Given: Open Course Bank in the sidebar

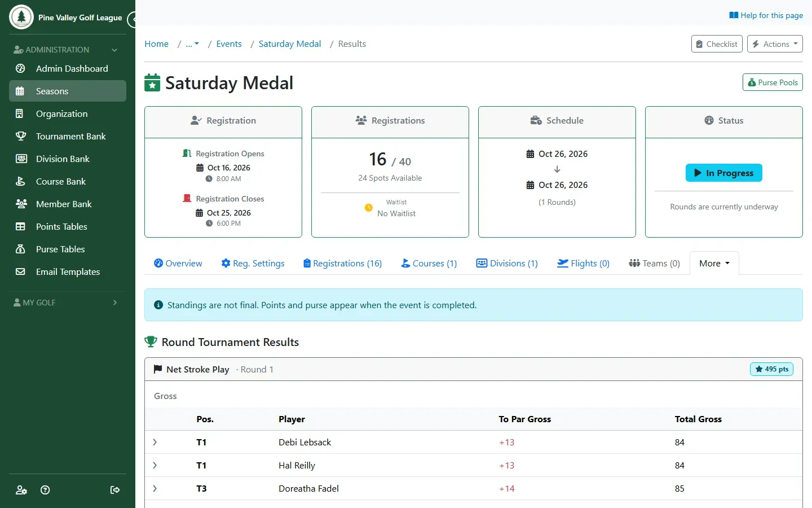Looking at the screenshot, I should (x=68, y=181).
